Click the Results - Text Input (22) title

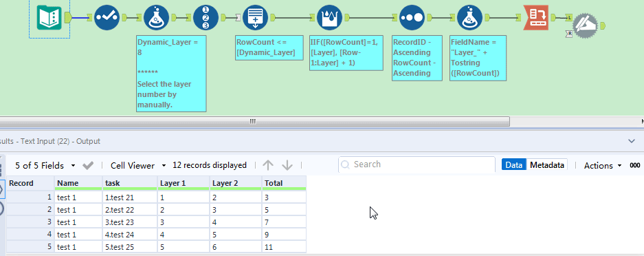tap(50, 141)
